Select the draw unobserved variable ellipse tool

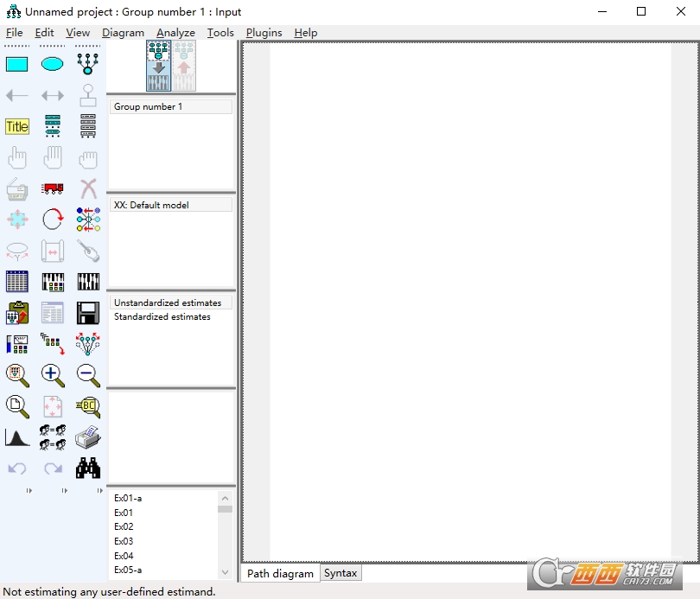[x=52, y=64]
